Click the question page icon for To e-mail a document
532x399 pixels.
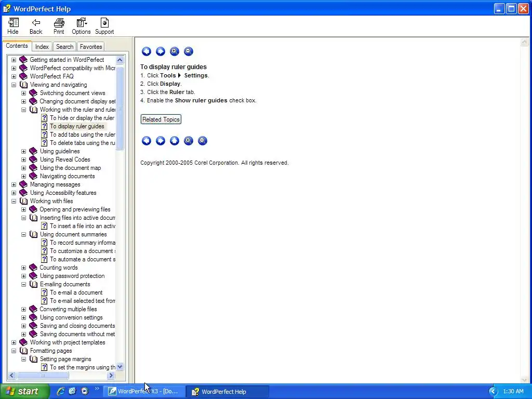coord(44,292)
